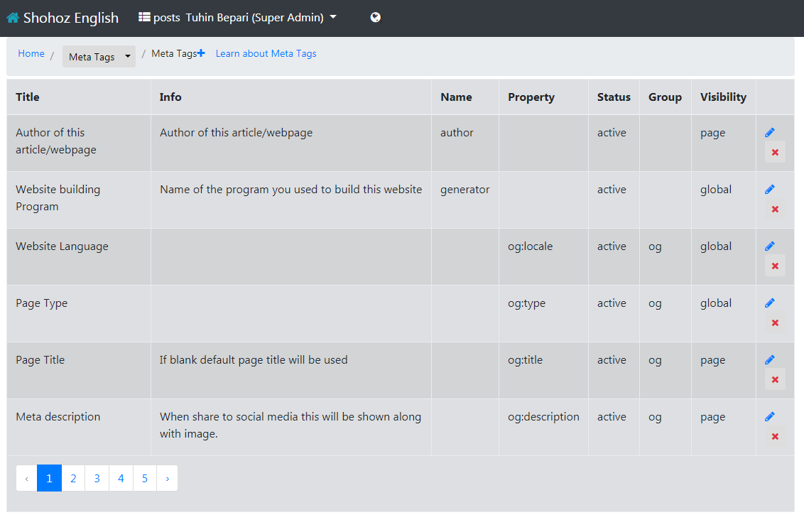This screenshot has width=804, height=532.
Task: Click the home icon beside Shohoz English
Action: [13, 18]
